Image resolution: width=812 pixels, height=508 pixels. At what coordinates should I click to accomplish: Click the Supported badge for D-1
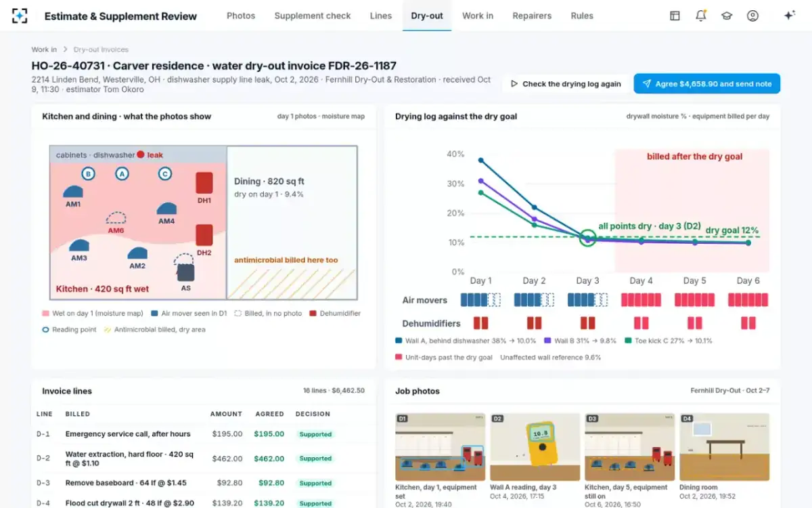315,434
